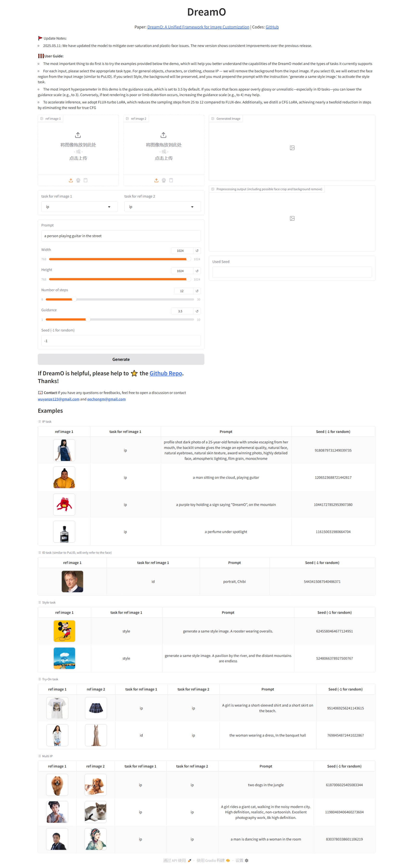Screen dimensions: 409x868
Task: Open the DreamO paper link
Action: (x=198, y=27)
